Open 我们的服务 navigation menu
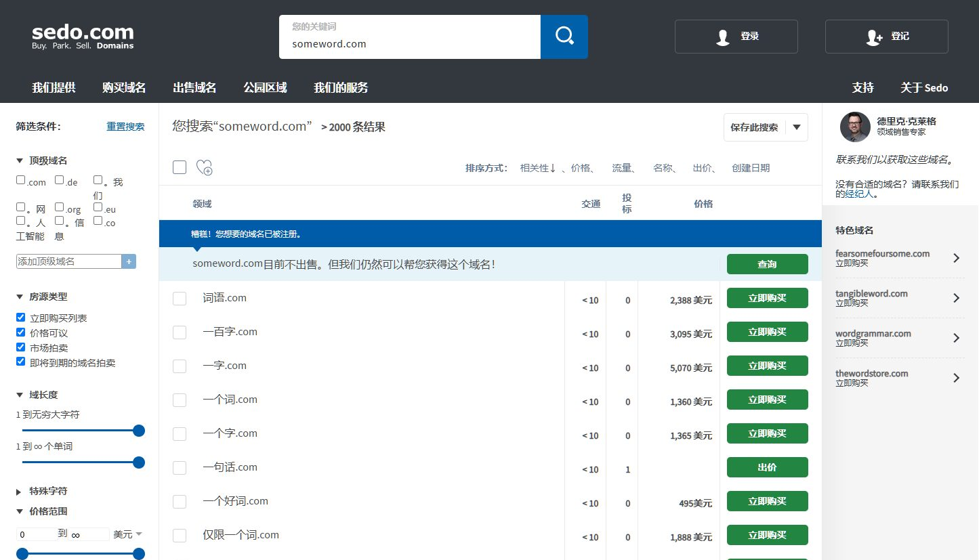979x560 pixels. click(x=341, y=87)
